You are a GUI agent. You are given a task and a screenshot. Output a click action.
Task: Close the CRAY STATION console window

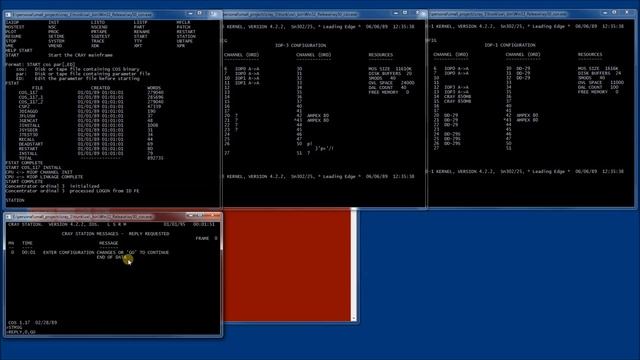(x=213, y=216)
